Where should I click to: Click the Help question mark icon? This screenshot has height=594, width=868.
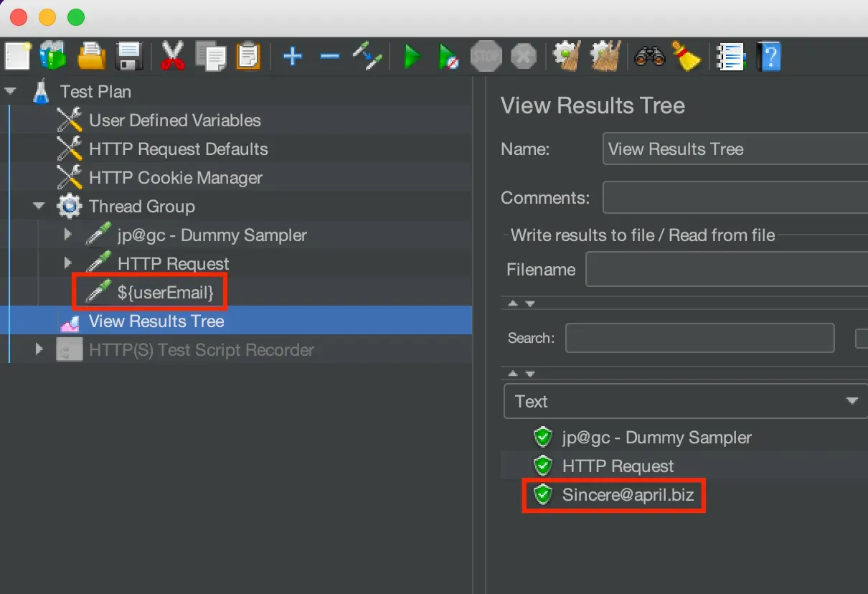(x=770, y=56)
